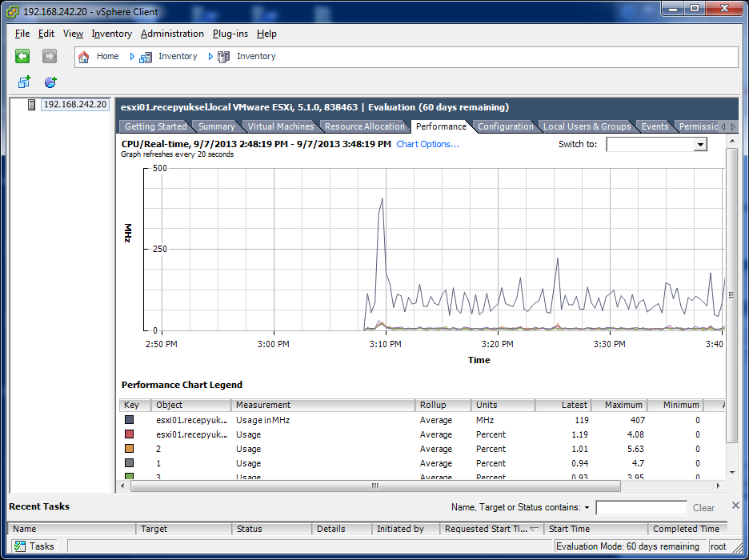Viewport: 749px width, 560px height.
Task: Click the Tasks status bar icon
Action: 19,546
